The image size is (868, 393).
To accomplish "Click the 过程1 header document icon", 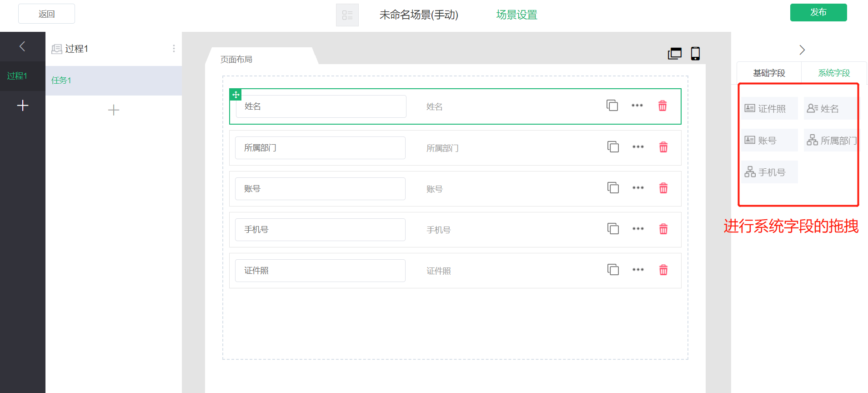I will point(57,49).
